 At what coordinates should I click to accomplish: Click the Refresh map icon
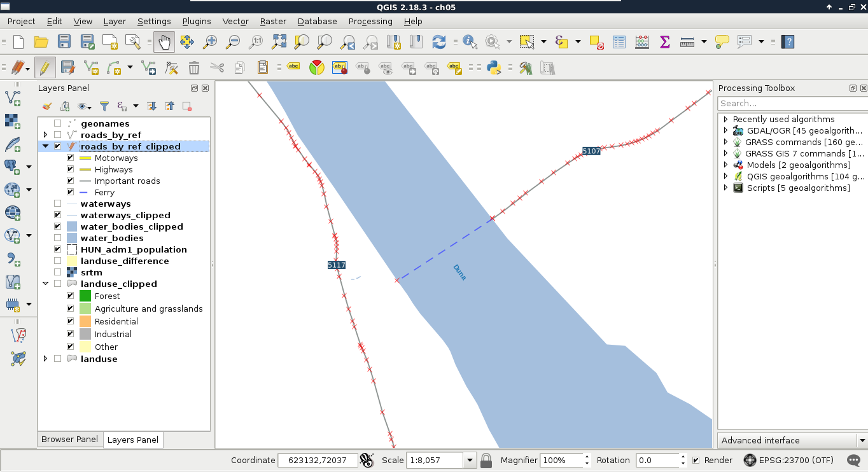pyautogui.click(x=439, y=42)
